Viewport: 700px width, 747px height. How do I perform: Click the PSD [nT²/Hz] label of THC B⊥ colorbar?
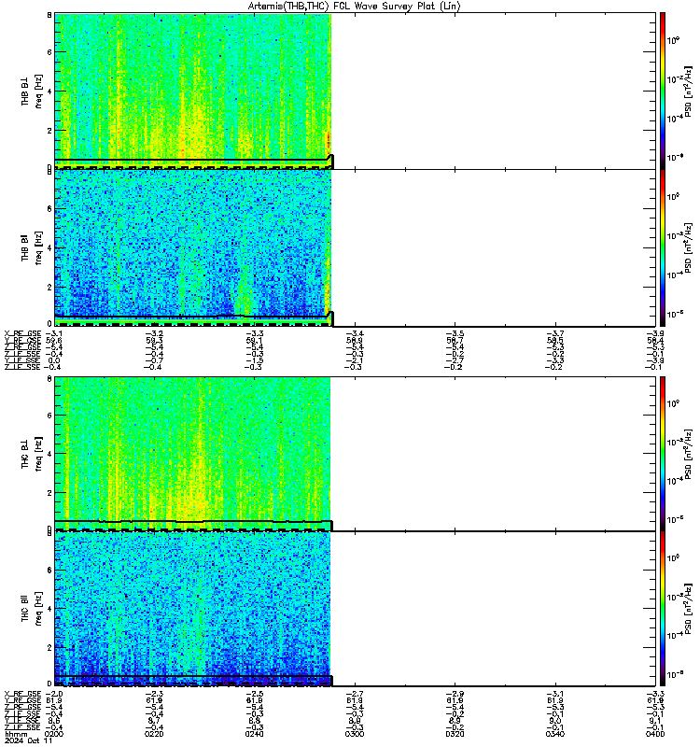(x=689, y=454)
